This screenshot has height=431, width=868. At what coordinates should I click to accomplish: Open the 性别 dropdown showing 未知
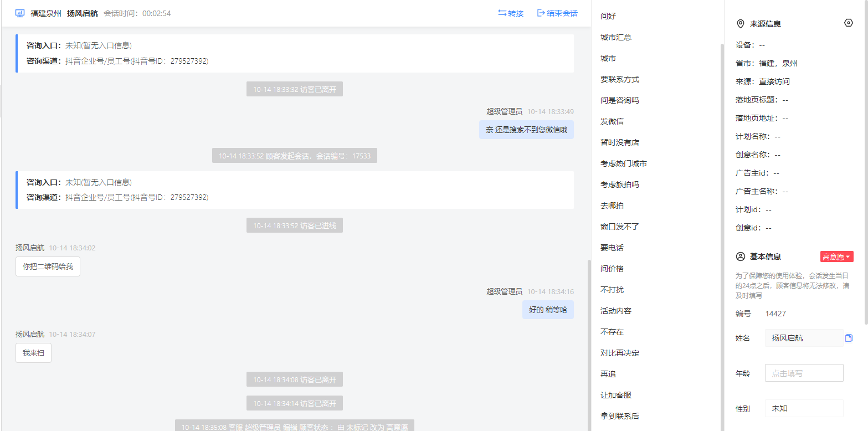pos(804,408)
